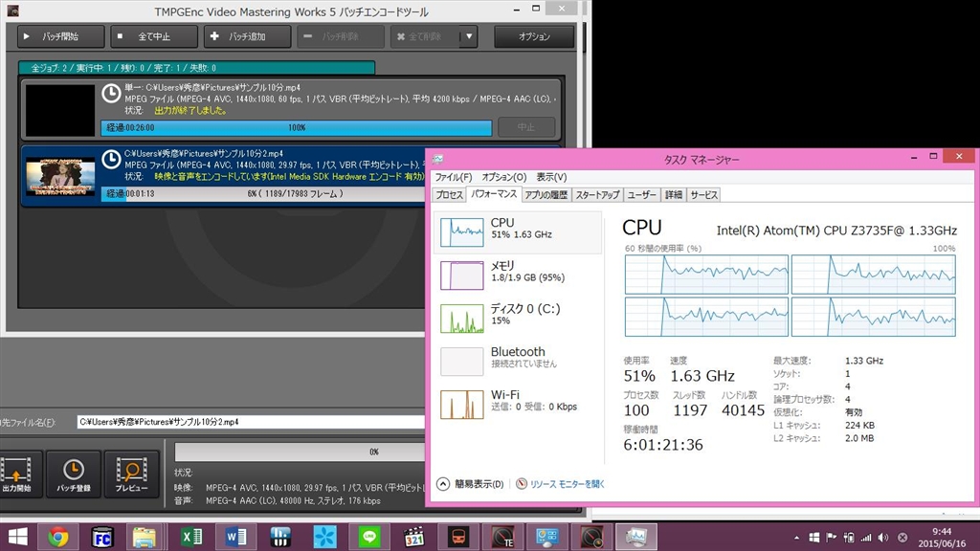Switch to the 詳細 tab

673,195
